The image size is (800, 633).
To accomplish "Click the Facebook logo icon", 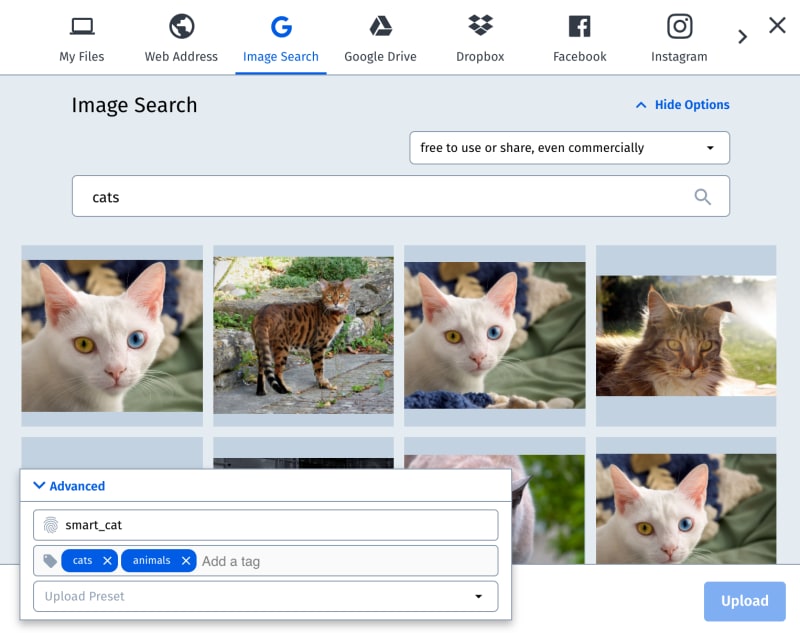I will pos(580,26).
